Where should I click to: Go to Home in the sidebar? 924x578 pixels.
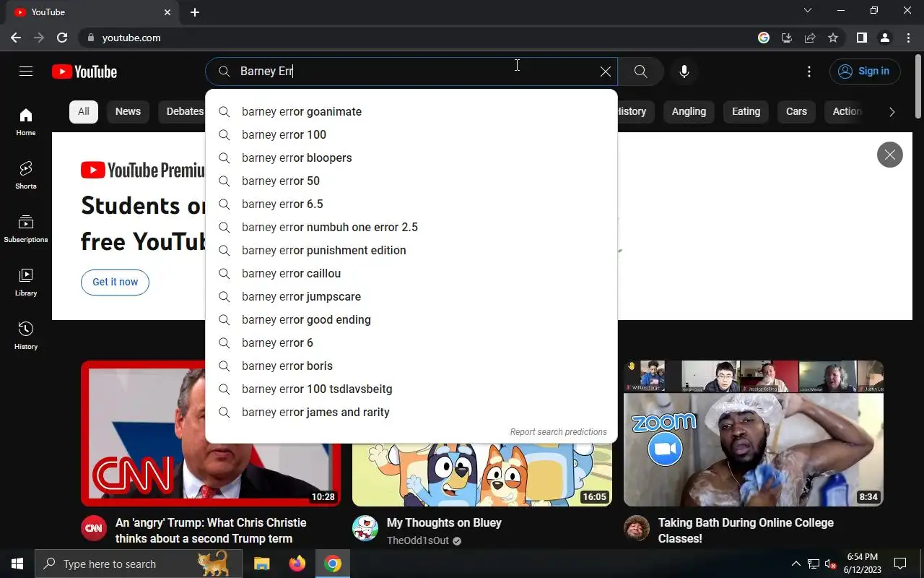(26, 122)
